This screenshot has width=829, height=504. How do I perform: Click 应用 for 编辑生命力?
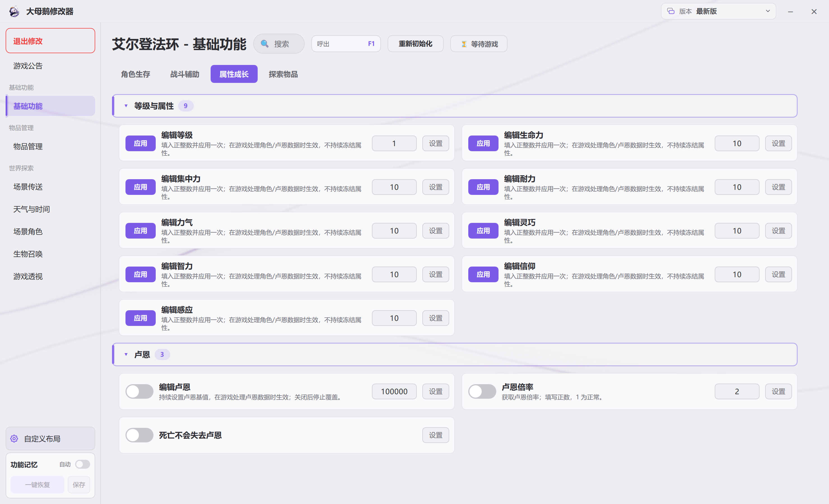tap(483, 143)
